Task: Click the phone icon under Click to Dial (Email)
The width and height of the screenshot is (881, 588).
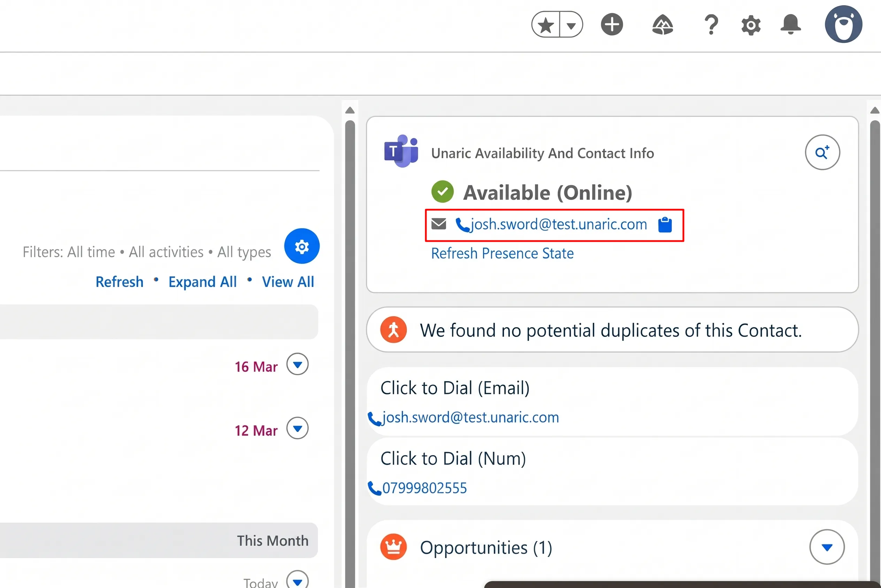Action: 374,418
